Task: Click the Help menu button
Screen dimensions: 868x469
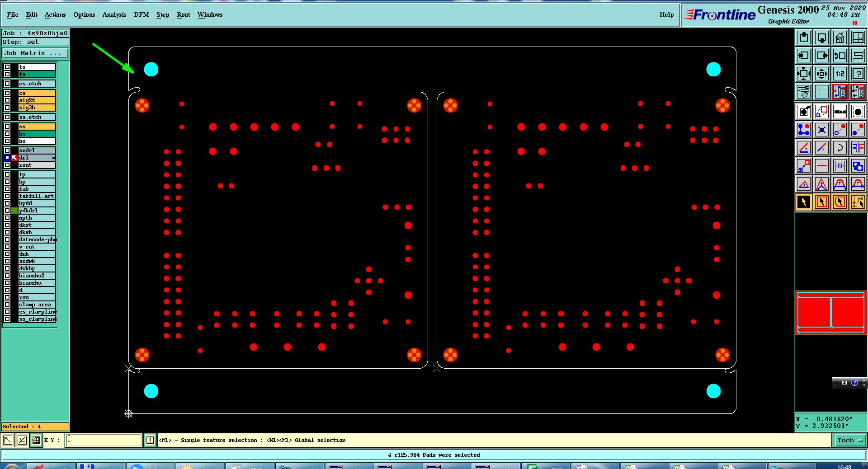Action: click(666, 14)
